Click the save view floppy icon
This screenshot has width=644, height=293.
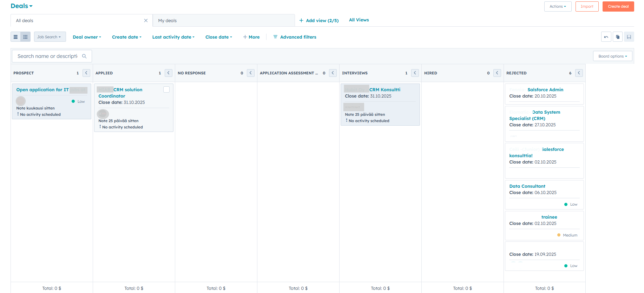[x=629, y=37]
